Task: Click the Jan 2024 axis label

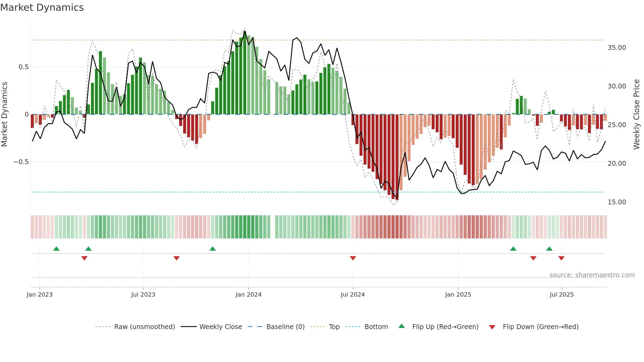Action: (248, 294)
